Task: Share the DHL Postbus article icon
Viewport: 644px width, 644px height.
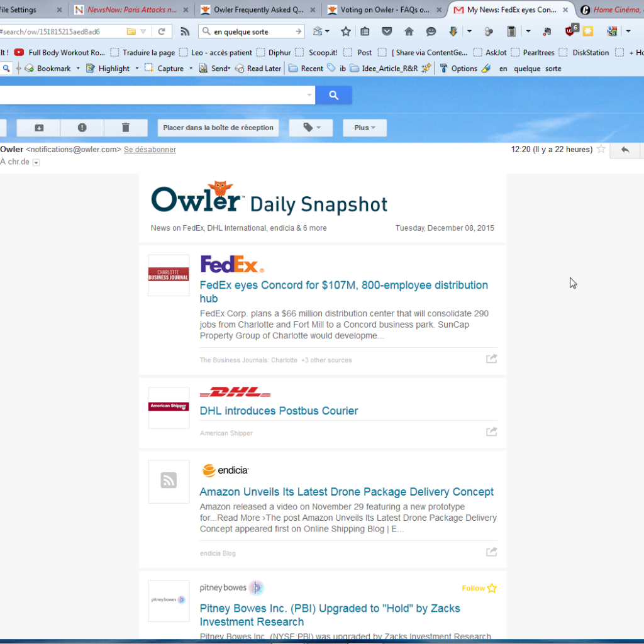Action: click(491, 431)
